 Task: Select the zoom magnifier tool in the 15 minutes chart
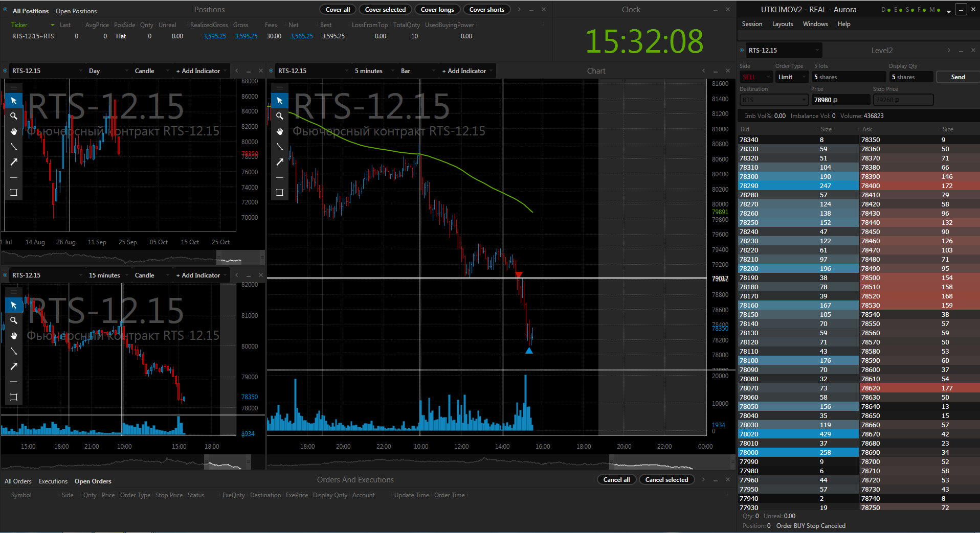tap(14, 320)
